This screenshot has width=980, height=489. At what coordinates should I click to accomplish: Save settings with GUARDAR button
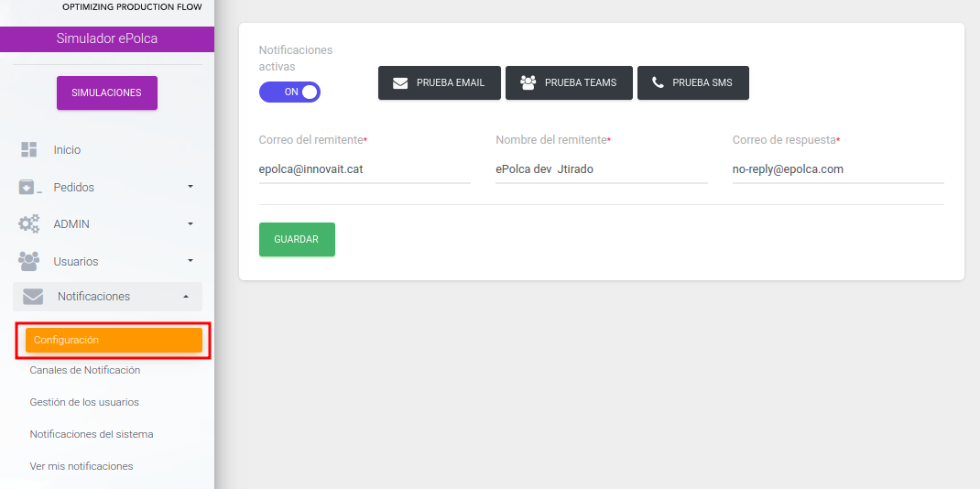[x=297, y=240]
